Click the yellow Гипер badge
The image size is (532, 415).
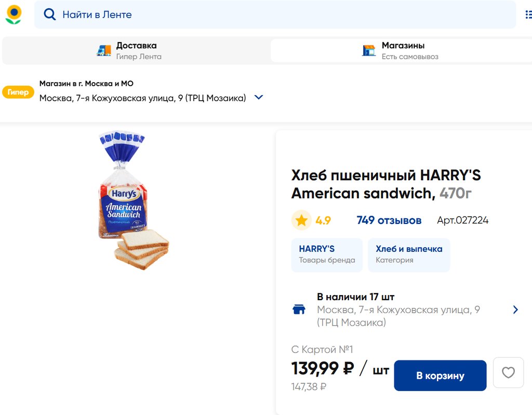[18, 92]
